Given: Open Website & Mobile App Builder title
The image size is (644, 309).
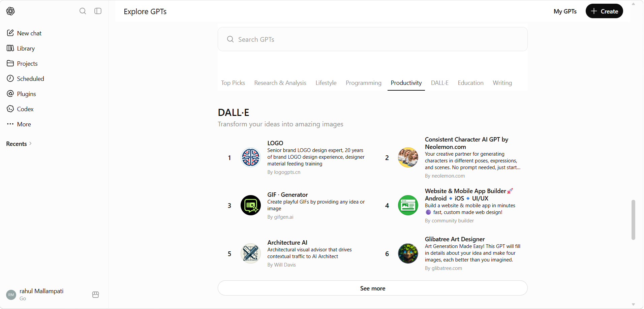Looking at the screenshot, I should [x=469, y=195].
